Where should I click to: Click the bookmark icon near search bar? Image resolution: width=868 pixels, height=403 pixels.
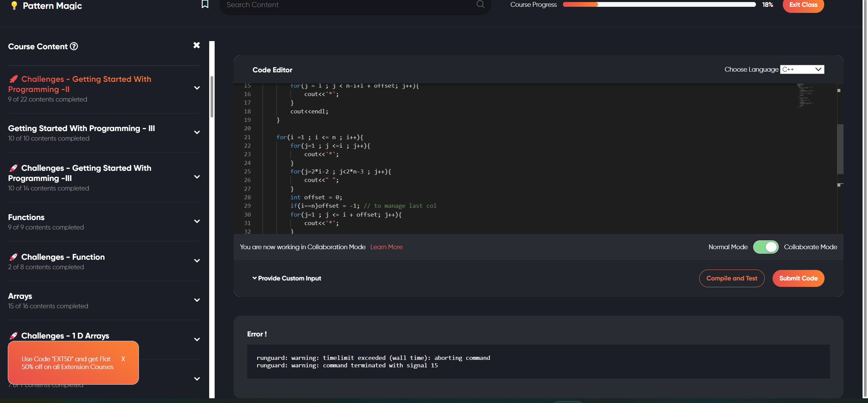point(205,4)
